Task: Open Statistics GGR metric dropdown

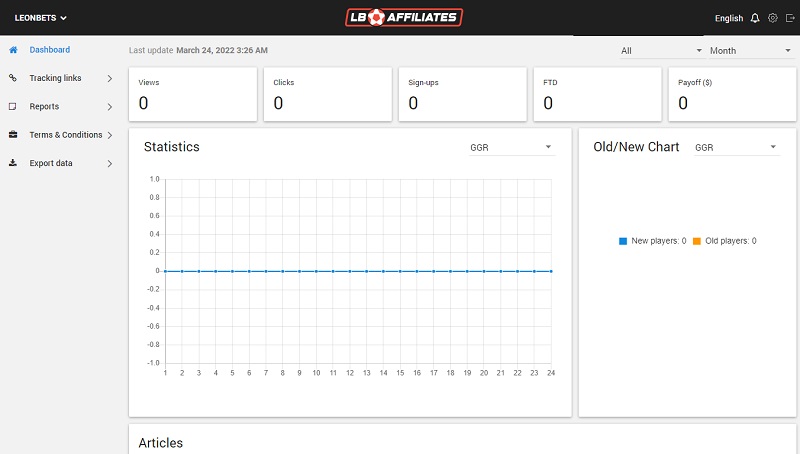Action: pyautogui.click(x=512, y=147)
